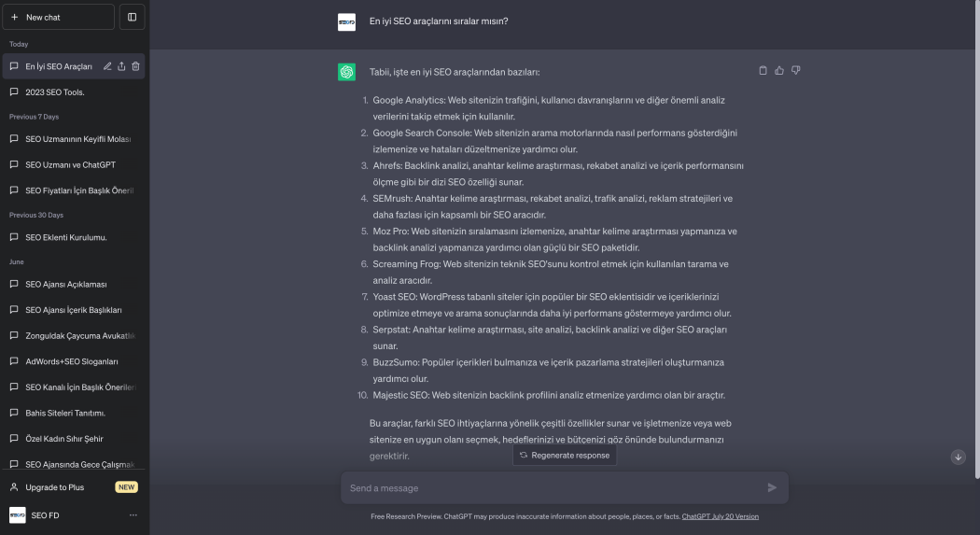Regenerate the response
Screen dimensions: 980x535
[565, 455]
